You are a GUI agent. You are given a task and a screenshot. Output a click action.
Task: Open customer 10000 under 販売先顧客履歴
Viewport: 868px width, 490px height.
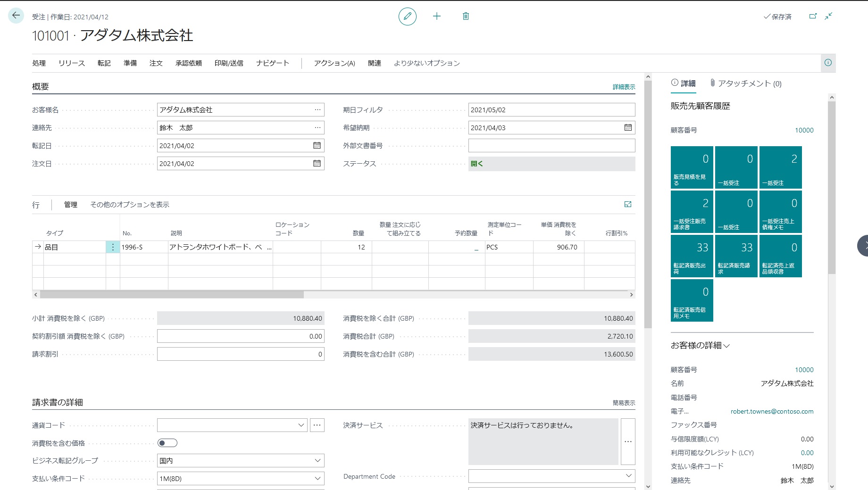pyautogui.click(x=804, y=131)
